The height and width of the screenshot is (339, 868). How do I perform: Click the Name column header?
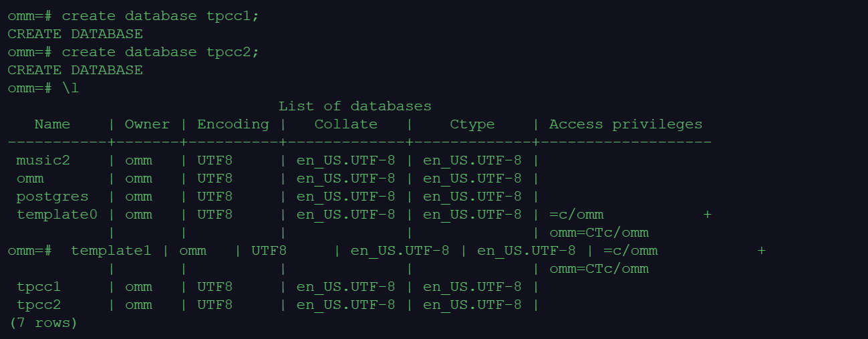52,124
